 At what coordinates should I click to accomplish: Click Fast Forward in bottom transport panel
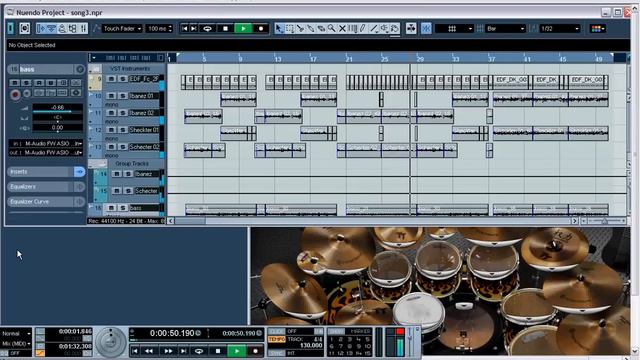168,351
